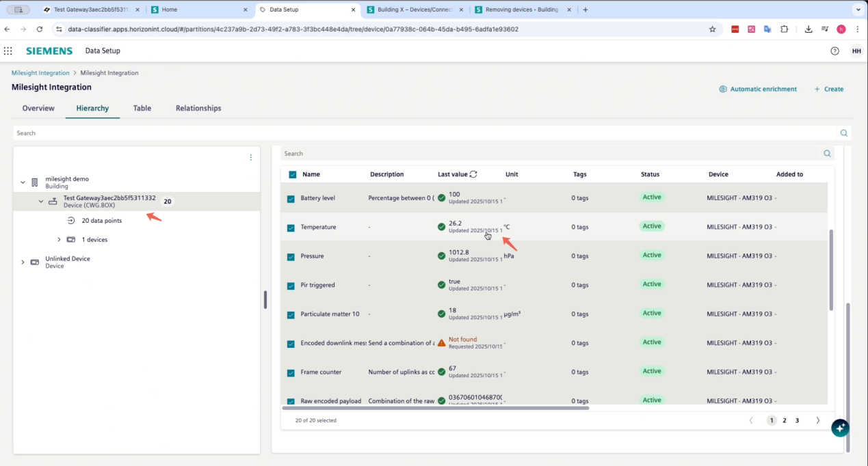868x466 pixels.
Task: Uncheck the Temperature row checkbox
Action: 291,228
